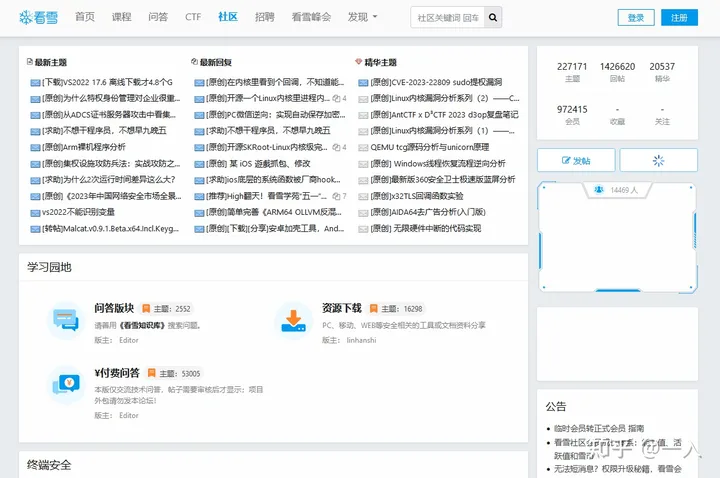Click the search magnifier icon

click(x=493, y=17)
